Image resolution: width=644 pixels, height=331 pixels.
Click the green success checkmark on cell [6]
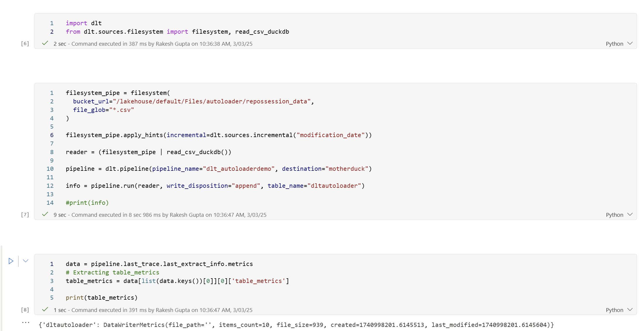click(45, 43)
